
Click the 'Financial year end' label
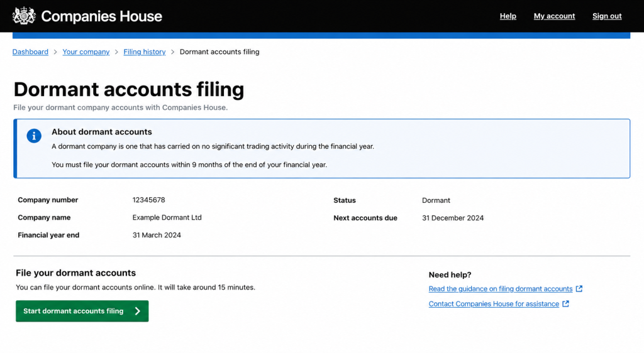[x=48, y=235]
